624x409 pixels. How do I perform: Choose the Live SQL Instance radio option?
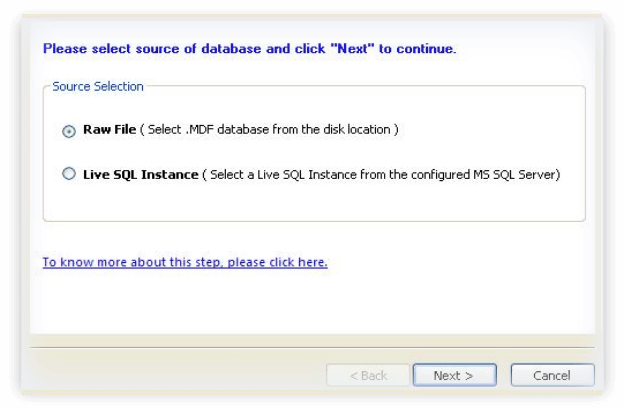click(69, 174)
